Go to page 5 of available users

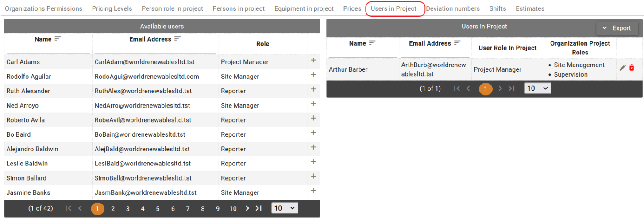(158, 208)
